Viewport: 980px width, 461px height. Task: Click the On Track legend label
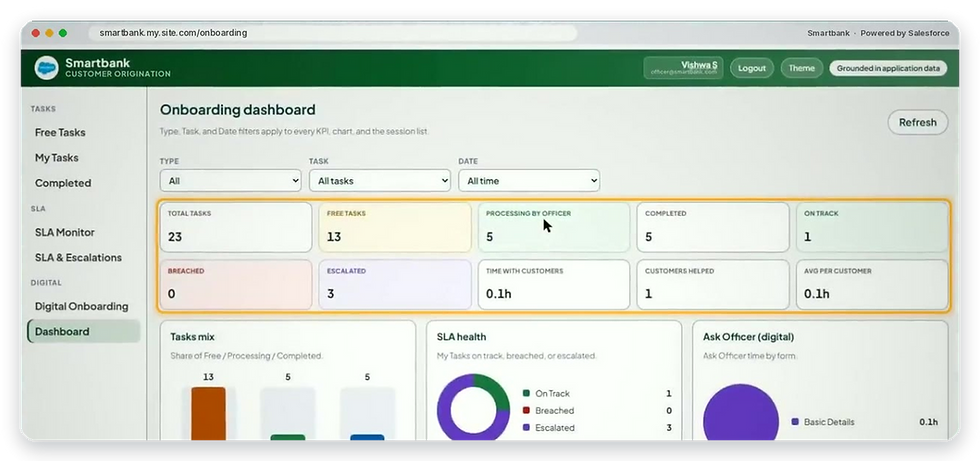point(552,394)
